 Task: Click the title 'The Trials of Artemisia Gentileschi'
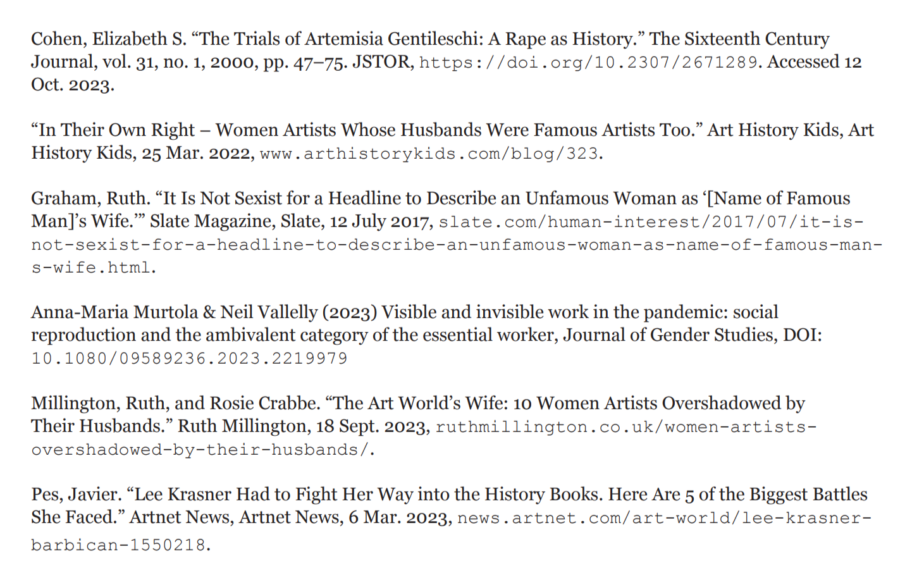point(338,39)
